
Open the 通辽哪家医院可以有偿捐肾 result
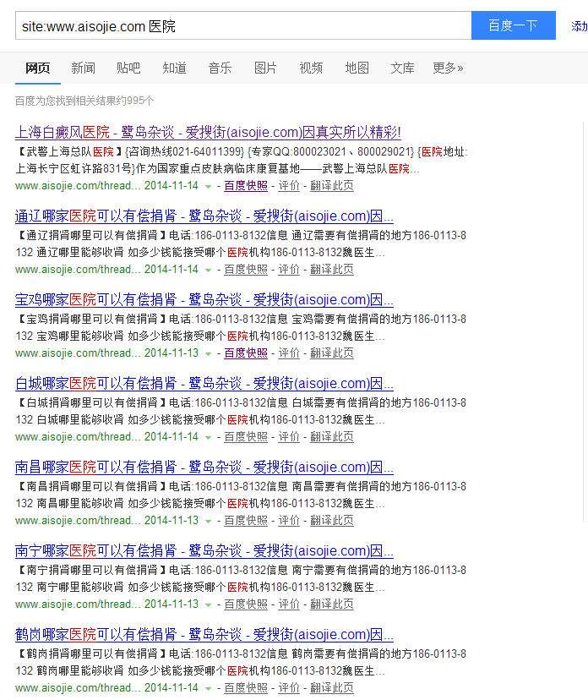[x=204, y=216]
